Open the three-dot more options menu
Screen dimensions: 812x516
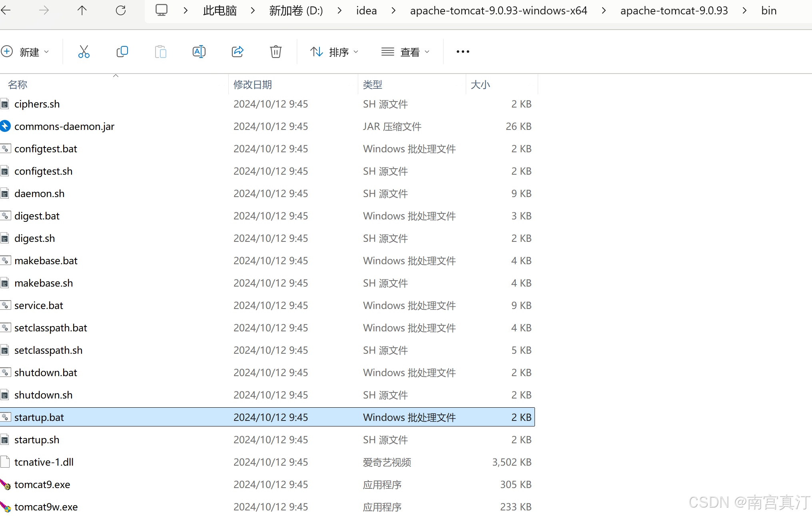463,52
